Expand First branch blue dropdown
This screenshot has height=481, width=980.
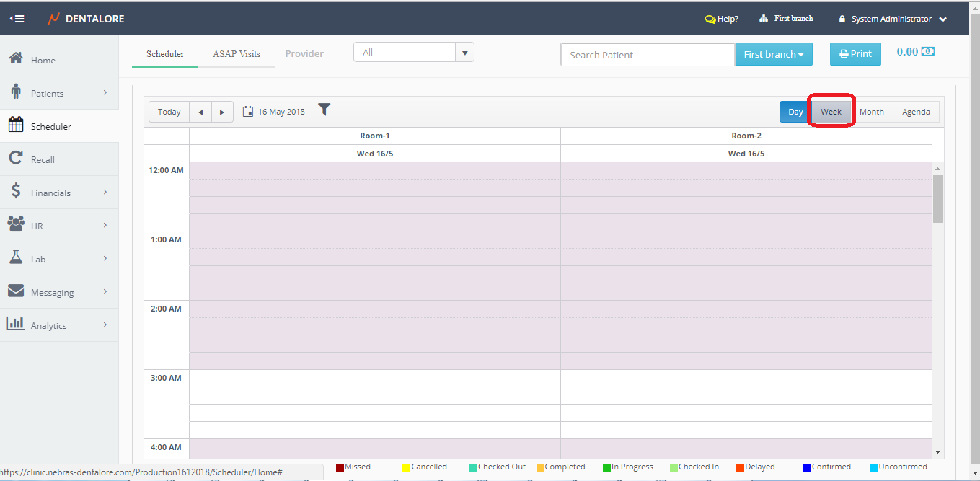(x=773, y=55)
